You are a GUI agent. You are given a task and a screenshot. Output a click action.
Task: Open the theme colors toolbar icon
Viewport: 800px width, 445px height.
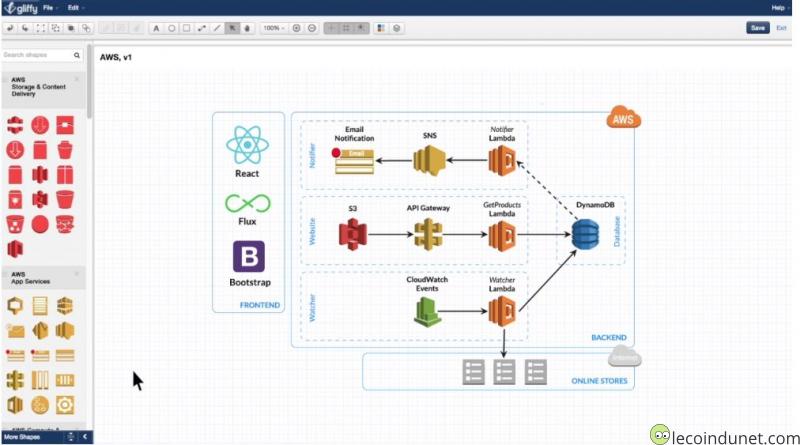click(x=381, y=28)
